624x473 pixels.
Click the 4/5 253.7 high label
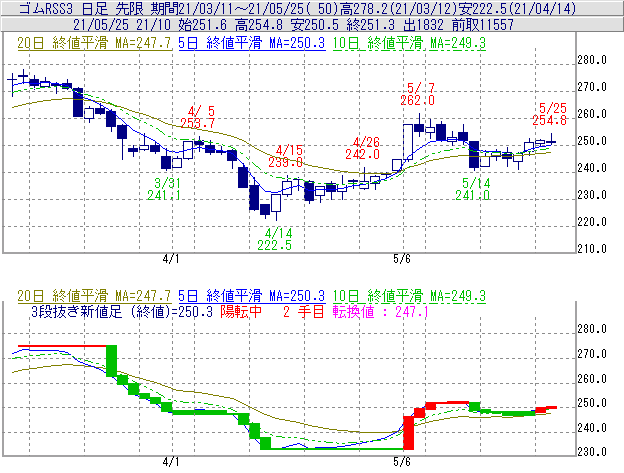point(198,117)
